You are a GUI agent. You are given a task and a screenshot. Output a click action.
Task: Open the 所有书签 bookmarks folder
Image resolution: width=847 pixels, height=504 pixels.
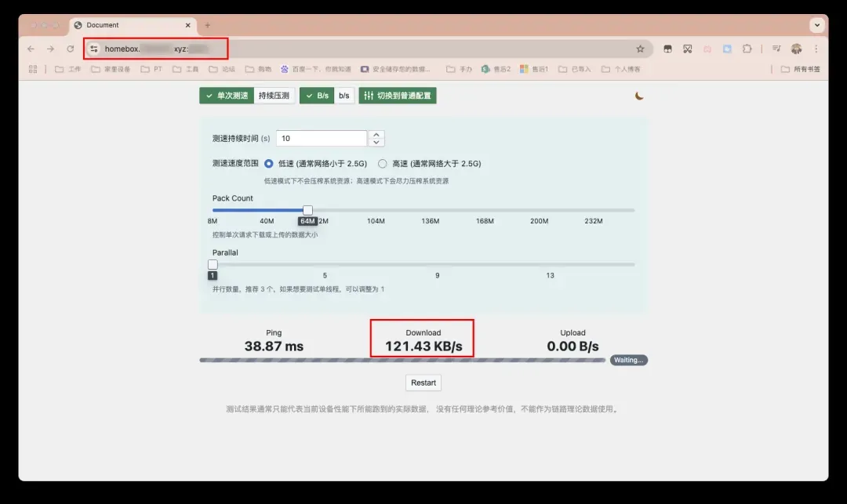pos(800,69)
